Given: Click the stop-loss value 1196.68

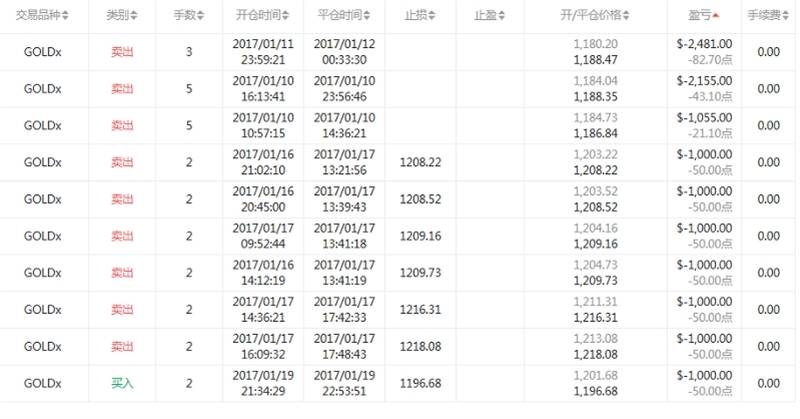Looking at the screenshot, I should coord(420,383).
